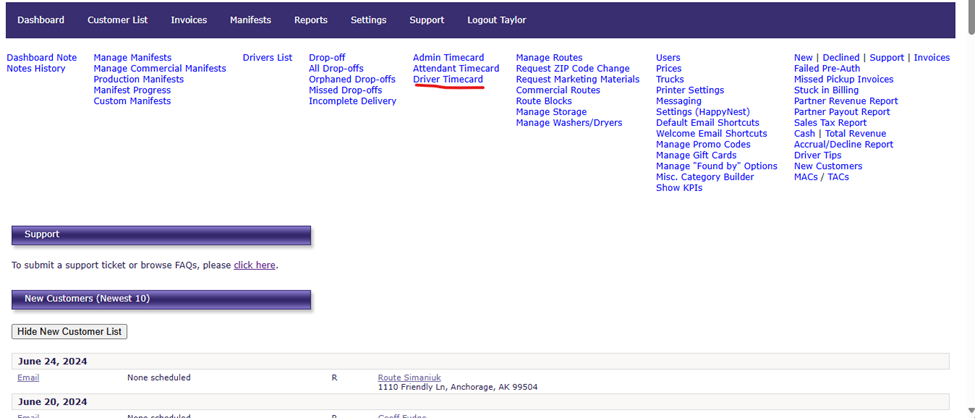View the Orphaned Drop-offs link
975x418 pixels.
tap(352, 80)
